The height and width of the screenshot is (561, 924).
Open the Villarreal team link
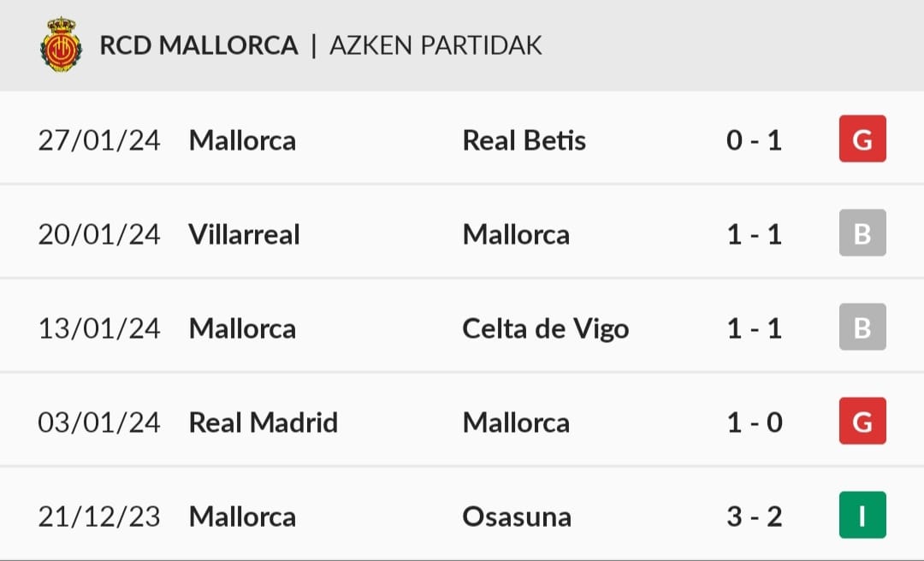pyautogui.click(x=245, y=234)
